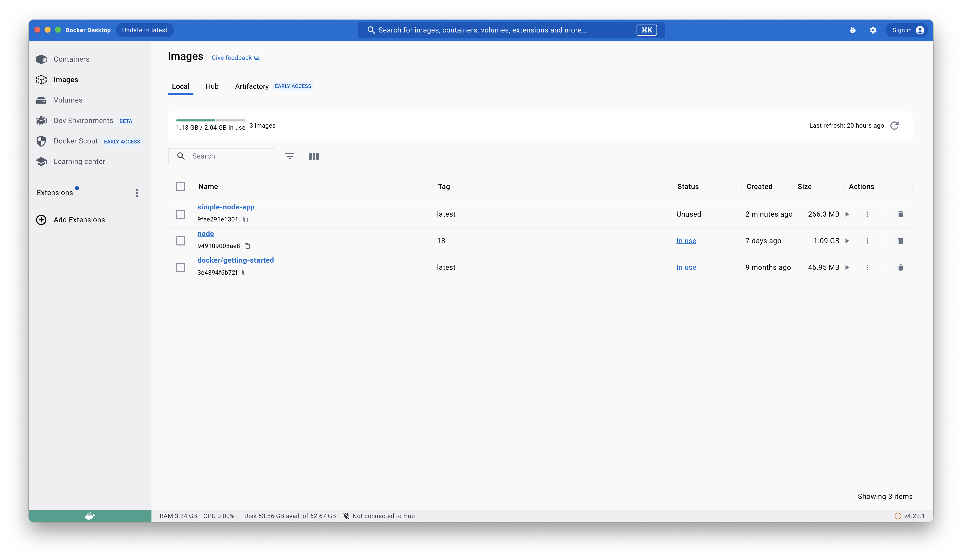Copy image ID 3e4394f6b72f
962x560 pixels.
pyautogui.click(x=245, y=273)
